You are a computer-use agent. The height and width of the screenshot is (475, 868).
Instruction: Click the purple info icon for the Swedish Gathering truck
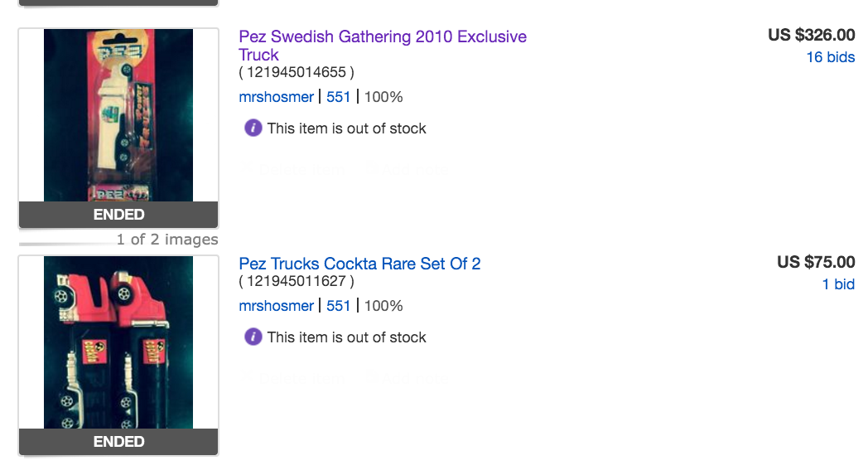point(253,128)
